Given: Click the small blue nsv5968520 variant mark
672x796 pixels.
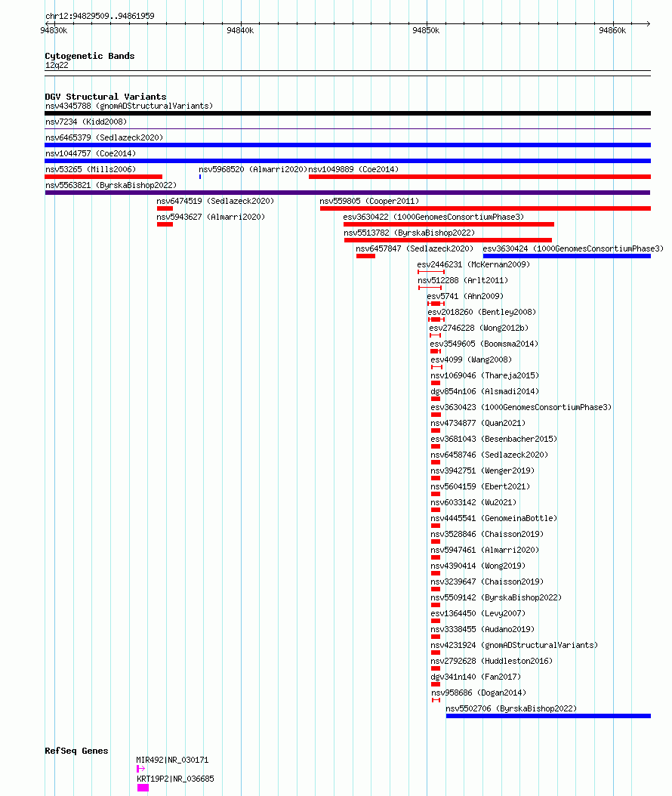Looking at the screenshot, I should click(x=200, y=177).
